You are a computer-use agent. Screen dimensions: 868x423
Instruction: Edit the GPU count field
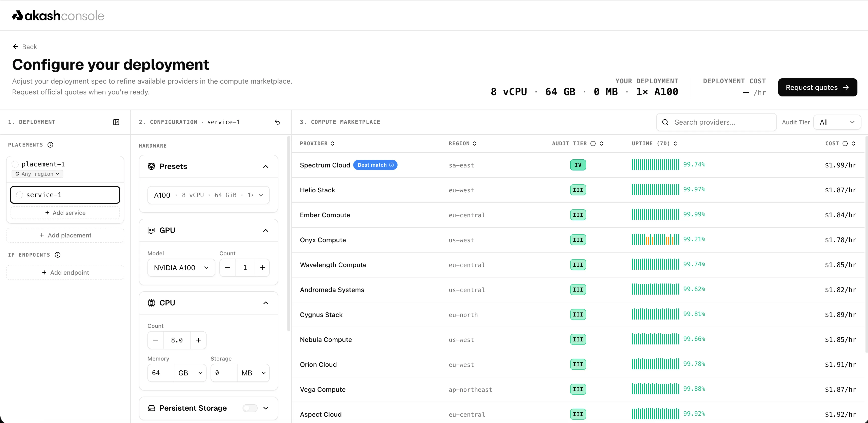(x=245, y=267)
